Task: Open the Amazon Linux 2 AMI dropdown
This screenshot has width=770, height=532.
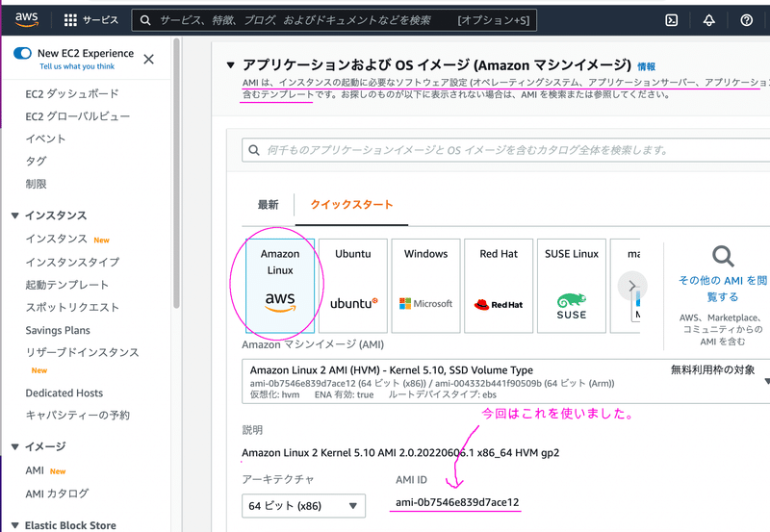Action: [x=506, y=381]
